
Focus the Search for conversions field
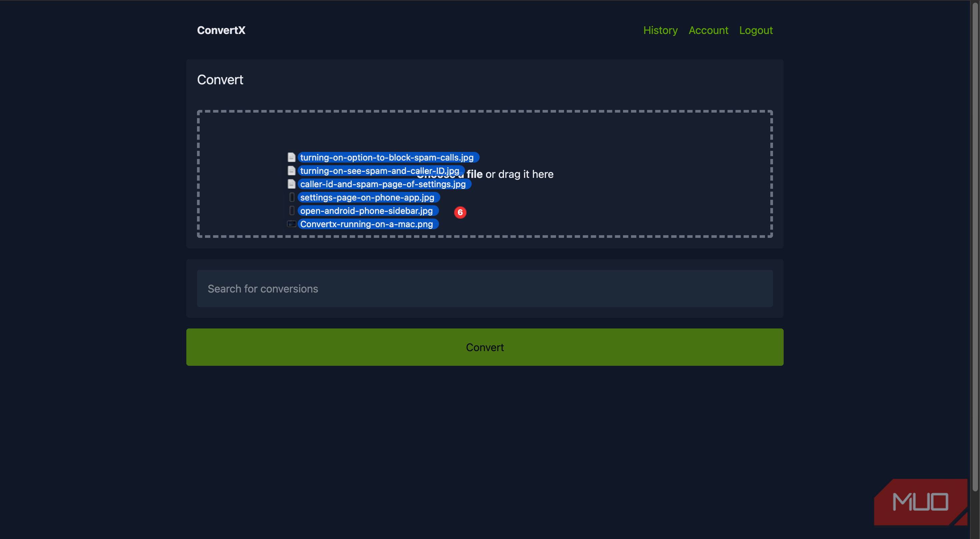(485, 288)
